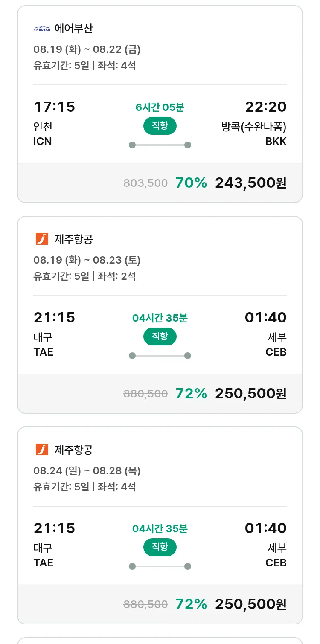Click the Jeju Air logo on the 08.19–08.23 card
Screen dimensions: 320x644
pos(42,239)
